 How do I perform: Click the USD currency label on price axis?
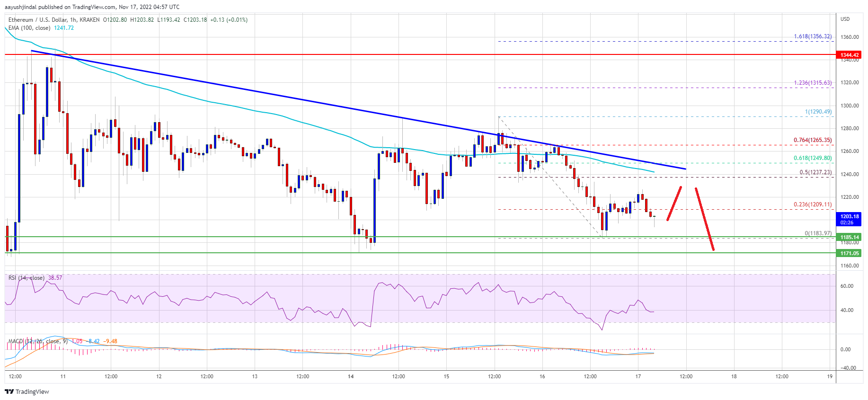pos(845,19)
